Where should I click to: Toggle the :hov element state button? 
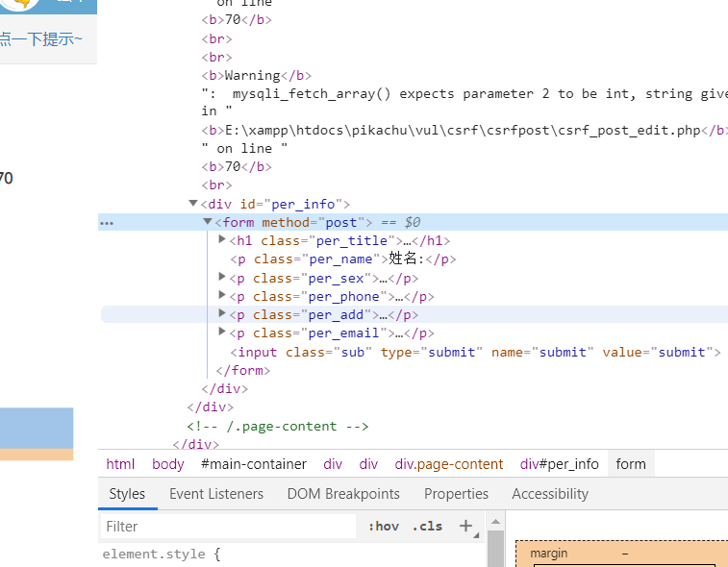tap(384, 527)
